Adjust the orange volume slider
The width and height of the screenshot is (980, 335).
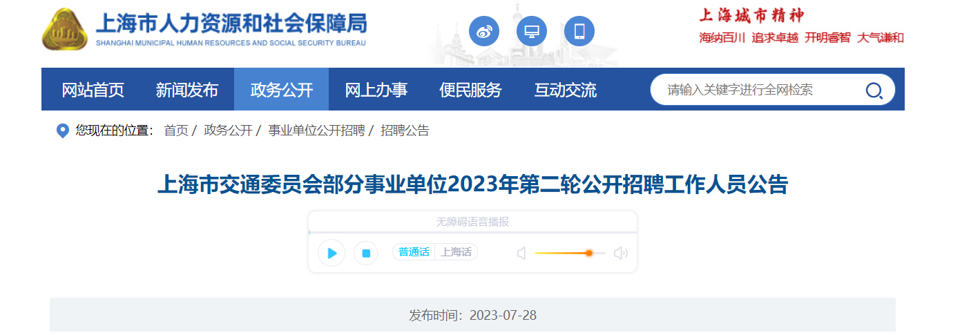[x=588, y=253]
